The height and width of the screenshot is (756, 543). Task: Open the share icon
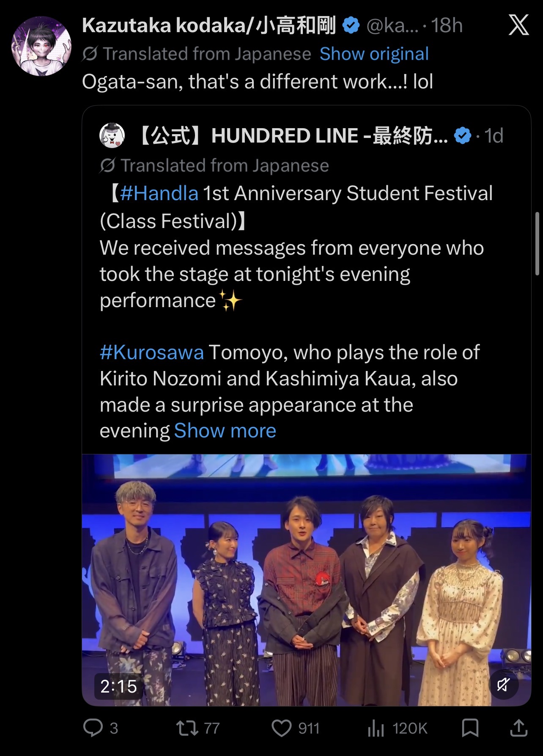518,728
